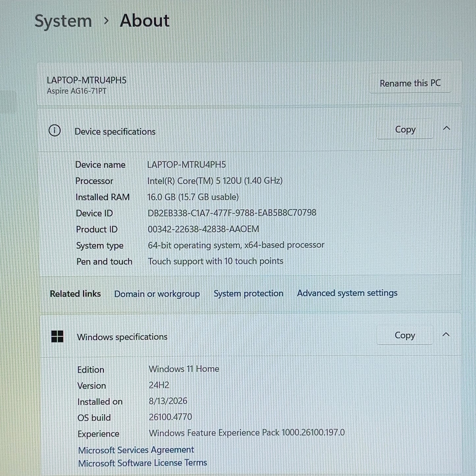476x476 pixels.
Task: Click the Version label
Action: coord(92,386)
